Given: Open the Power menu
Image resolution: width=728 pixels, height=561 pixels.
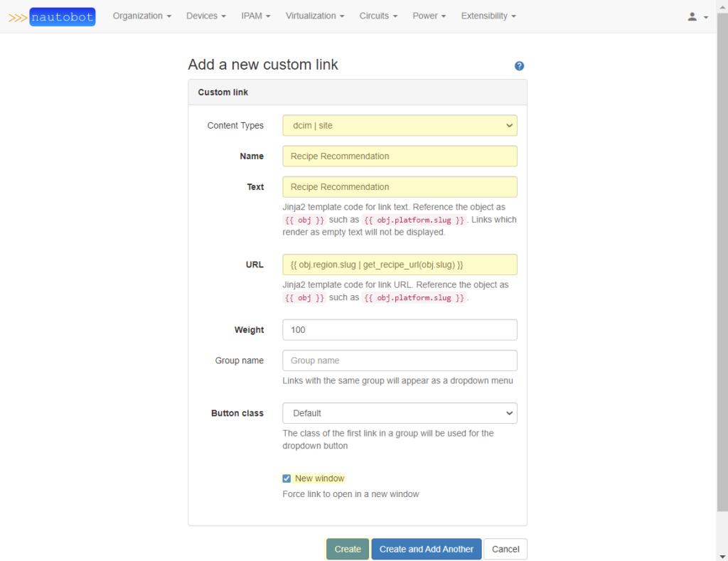Looking at the screenshot, I should [429, 16].
